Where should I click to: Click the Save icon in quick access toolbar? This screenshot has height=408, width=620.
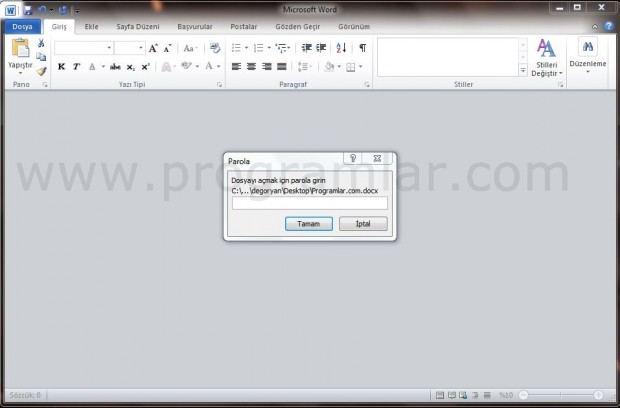tap(28, 10)
